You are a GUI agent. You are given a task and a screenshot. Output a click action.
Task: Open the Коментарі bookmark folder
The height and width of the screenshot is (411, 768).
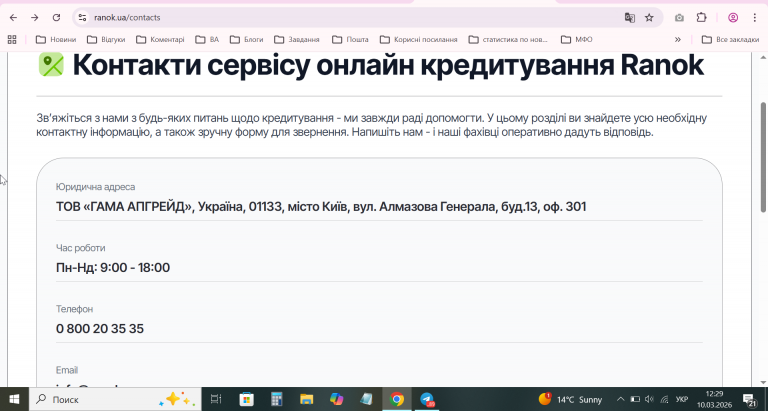[160, 39]
